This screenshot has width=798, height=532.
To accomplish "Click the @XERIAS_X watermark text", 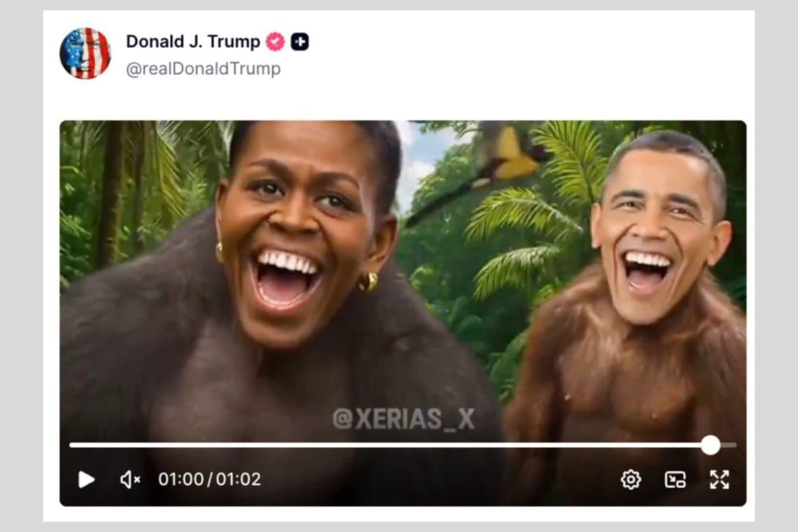I will [404, 419].
